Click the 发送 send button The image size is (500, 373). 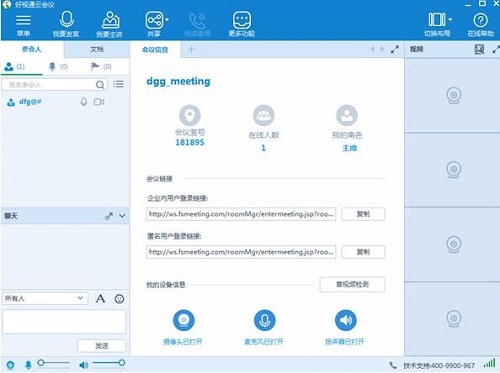[102, 346]
